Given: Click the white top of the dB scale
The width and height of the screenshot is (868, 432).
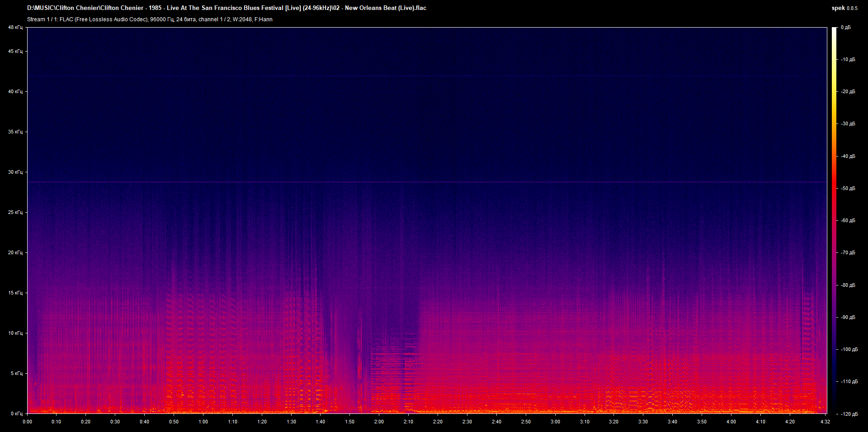Looking at the screenshot, I should point(834,29).
